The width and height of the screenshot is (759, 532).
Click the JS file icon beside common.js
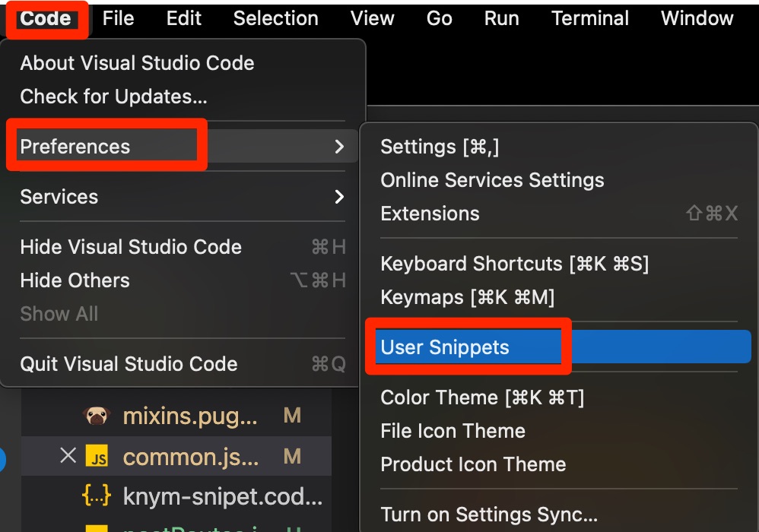pos(97,456)
